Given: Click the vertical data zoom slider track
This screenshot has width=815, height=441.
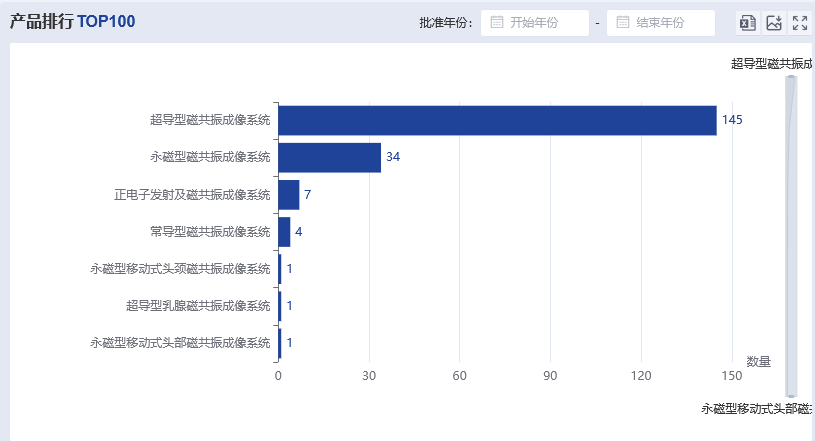Looking at the screenshot, I should [791, 237].
